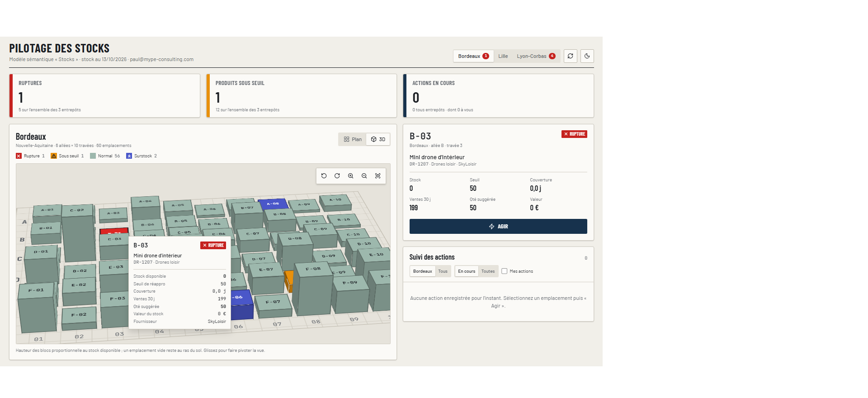The width and height of the screenshot is (868, 398).
Task: Click the red Rupture legend icon
Action: point(19,156)
